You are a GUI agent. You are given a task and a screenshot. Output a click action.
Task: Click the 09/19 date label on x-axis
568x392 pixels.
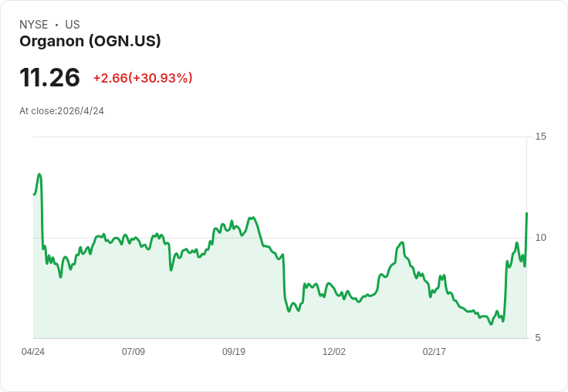click(x=234, y=352)
